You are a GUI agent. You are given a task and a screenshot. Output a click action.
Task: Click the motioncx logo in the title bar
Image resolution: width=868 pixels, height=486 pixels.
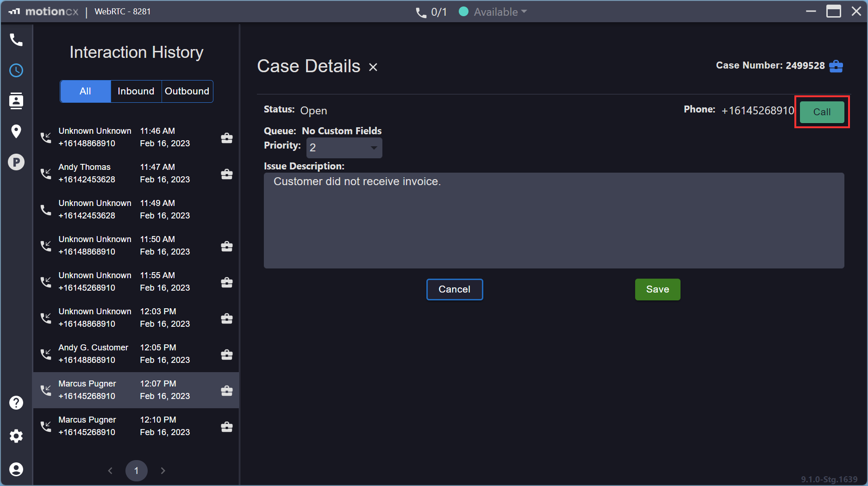[x=44, y=12]
